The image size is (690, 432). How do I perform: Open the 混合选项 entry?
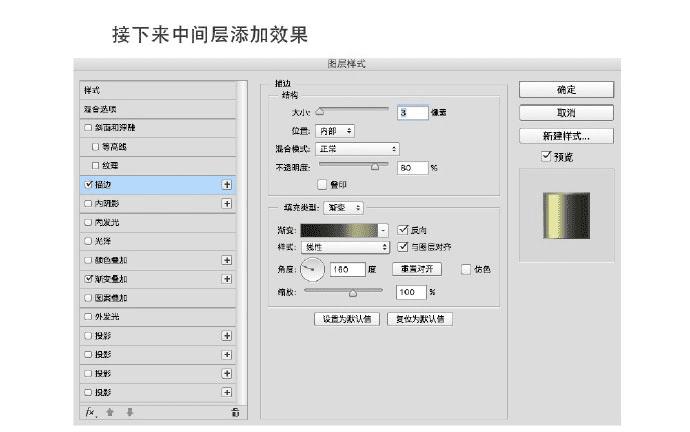pyautogui.click(x=158, y=109)
